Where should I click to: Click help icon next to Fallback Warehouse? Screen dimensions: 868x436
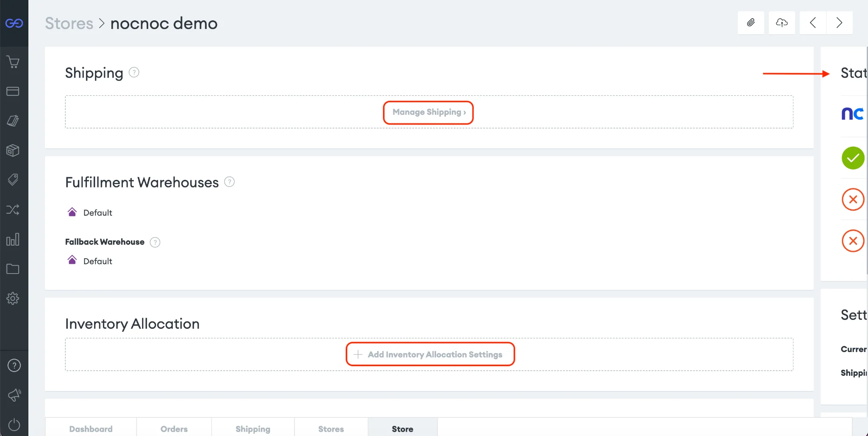point(155,242)
